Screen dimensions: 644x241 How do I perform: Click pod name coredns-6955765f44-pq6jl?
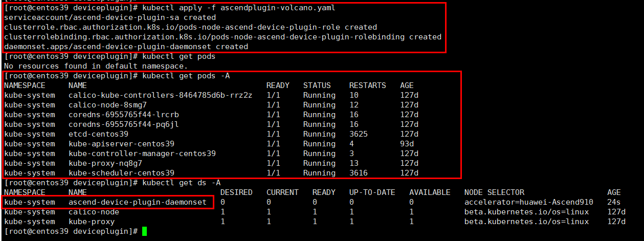click(x=124, y=124)
